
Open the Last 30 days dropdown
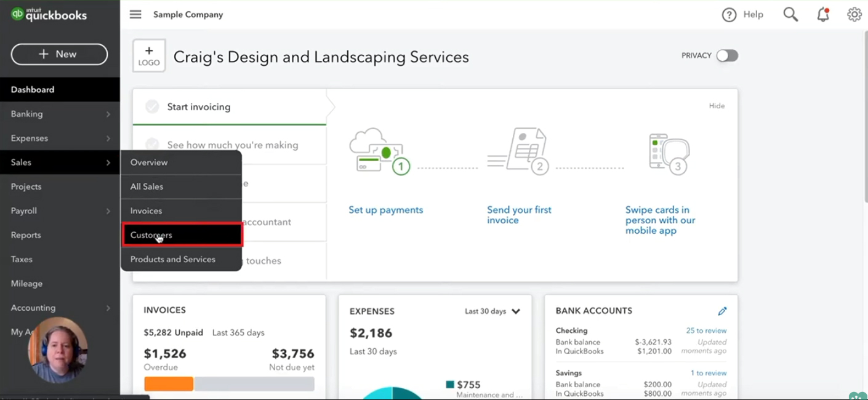492,311
